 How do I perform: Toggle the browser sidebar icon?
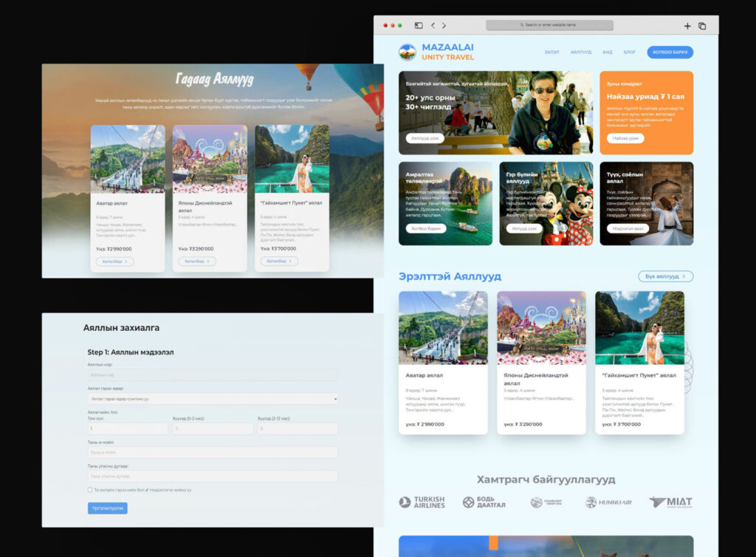coord(419,25)
